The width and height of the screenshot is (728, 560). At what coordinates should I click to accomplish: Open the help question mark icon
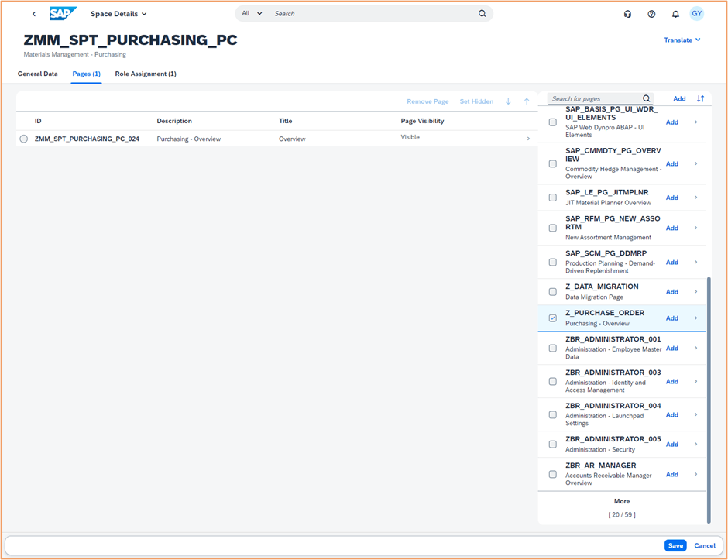click(651, 14)
